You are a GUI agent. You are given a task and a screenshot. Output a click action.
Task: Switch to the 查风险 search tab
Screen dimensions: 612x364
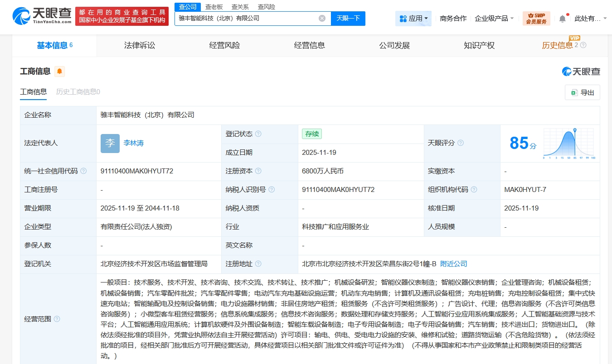click(x=266, y=6)
